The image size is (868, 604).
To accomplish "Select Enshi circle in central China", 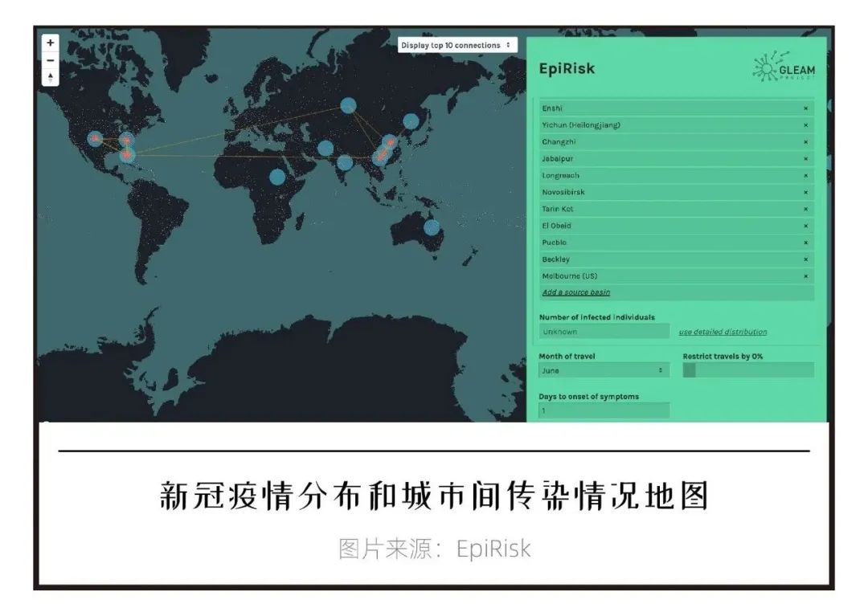I will 380,157.
